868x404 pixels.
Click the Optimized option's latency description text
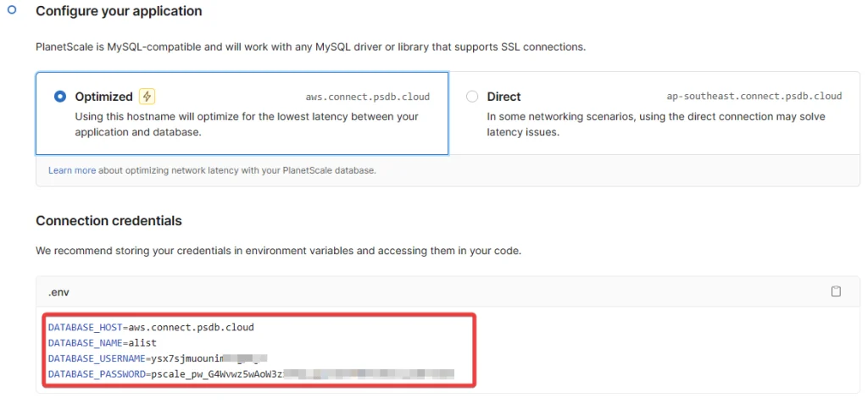click(x=246, y=125)
